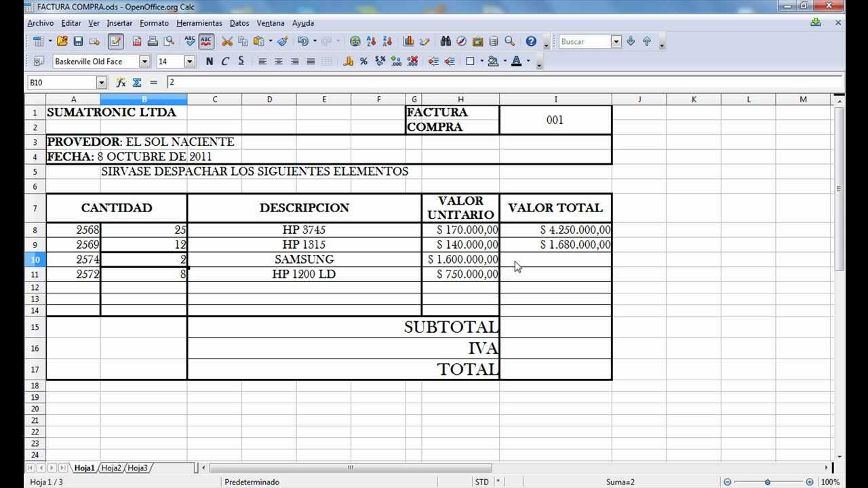Screen dimensions: 868x488
Task: Click the Print file directly icon
Action: (x=153, y=41)
